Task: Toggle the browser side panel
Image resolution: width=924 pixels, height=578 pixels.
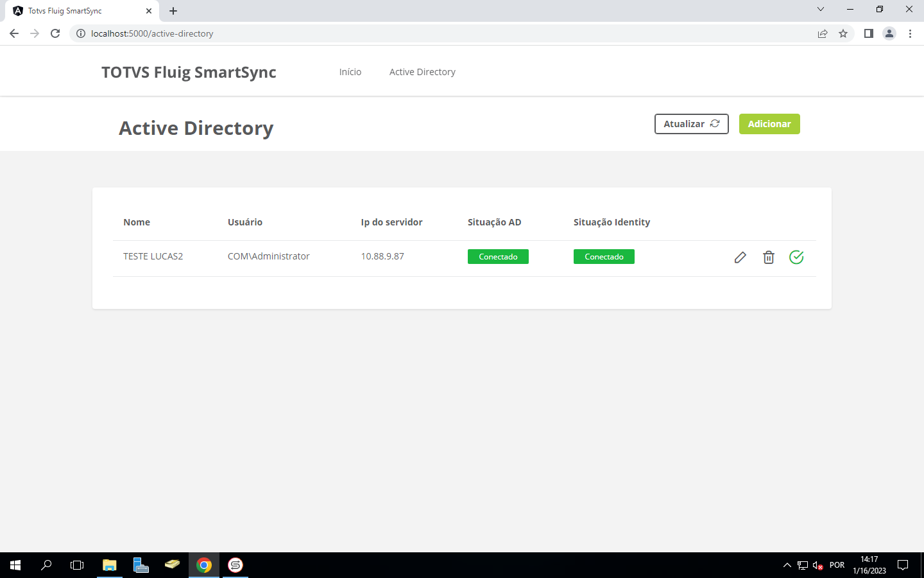Action: (869, 33)
